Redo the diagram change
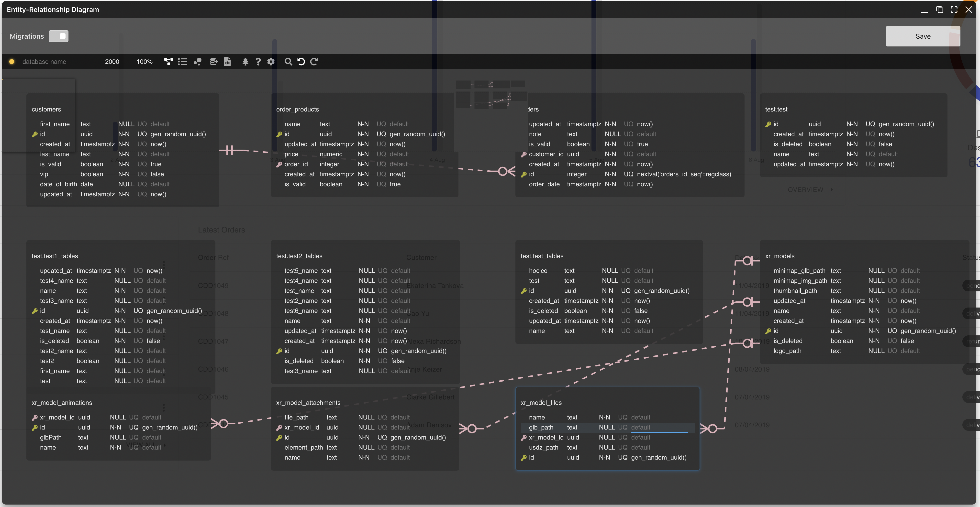Screen dimensions: 980x507 [x=314, y=62]
